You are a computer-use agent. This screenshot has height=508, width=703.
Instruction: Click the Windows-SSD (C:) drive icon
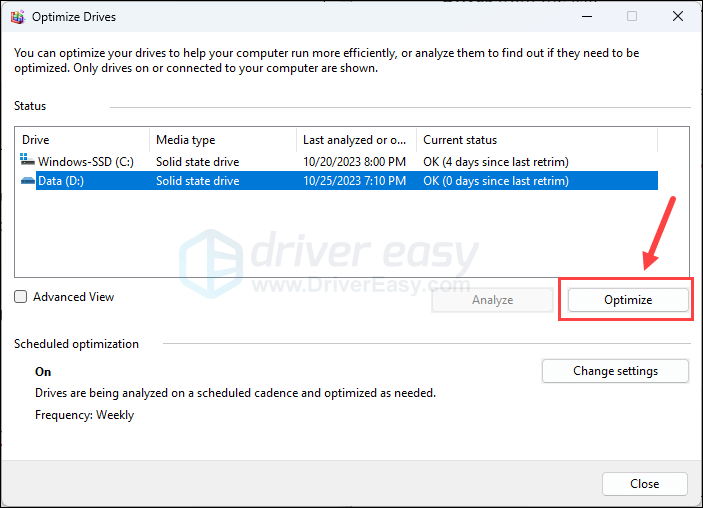pos(27,161)
